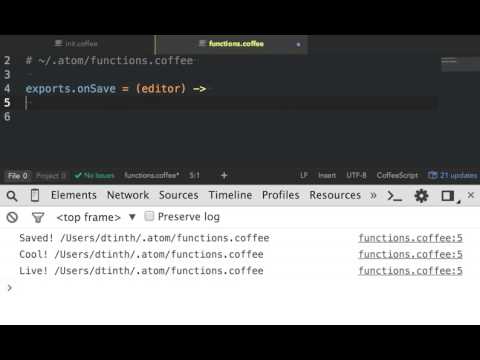Toggle the device mode phone icon
The width and height of the screenshot is (480, 360).
click(35, 195)
